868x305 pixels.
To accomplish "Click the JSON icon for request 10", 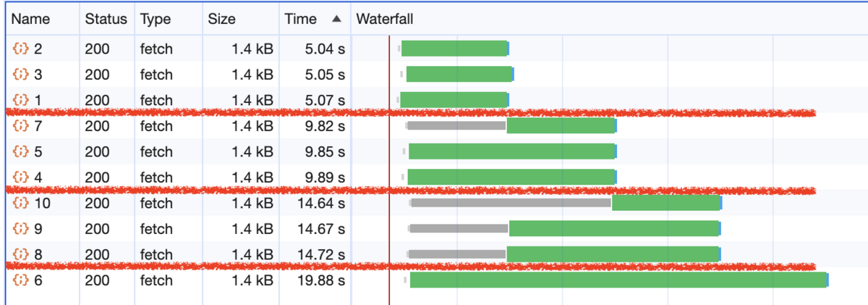I will pos(20,204).
